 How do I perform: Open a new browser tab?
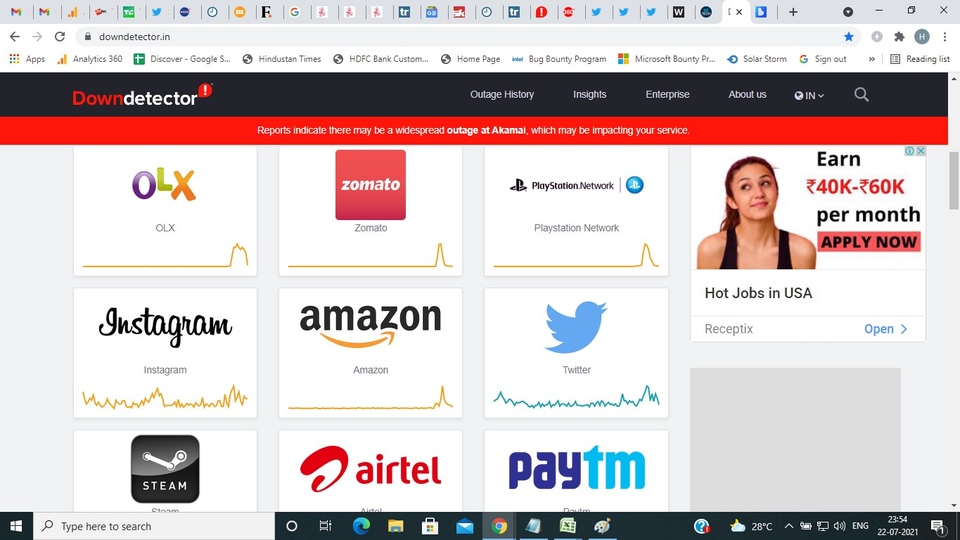click(x=793, y=12)
